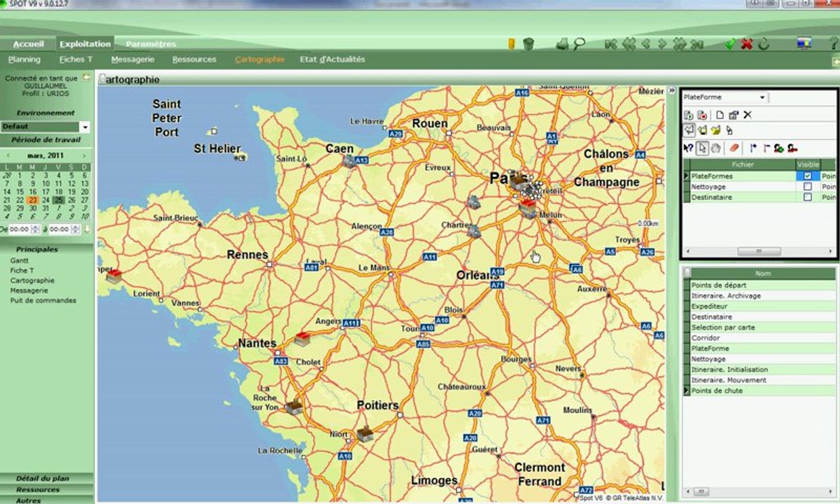The width and height of the screenshot is (840, 504).
Task: Click the green validate checkmark icon
Action: click(730, 43)
